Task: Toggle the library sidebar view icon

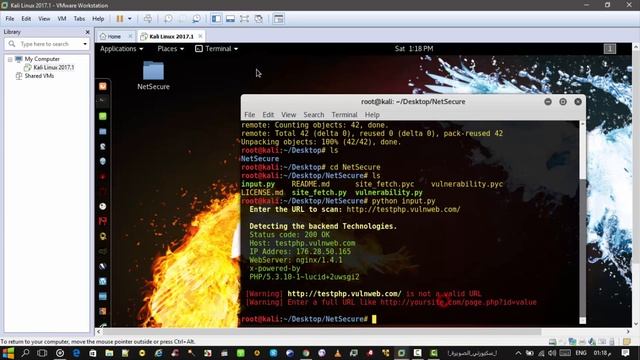Action: click(216, 19)
